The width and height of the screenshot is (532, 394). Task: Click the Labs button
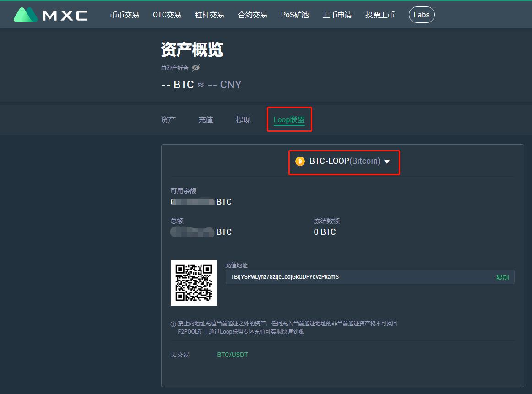422,15
